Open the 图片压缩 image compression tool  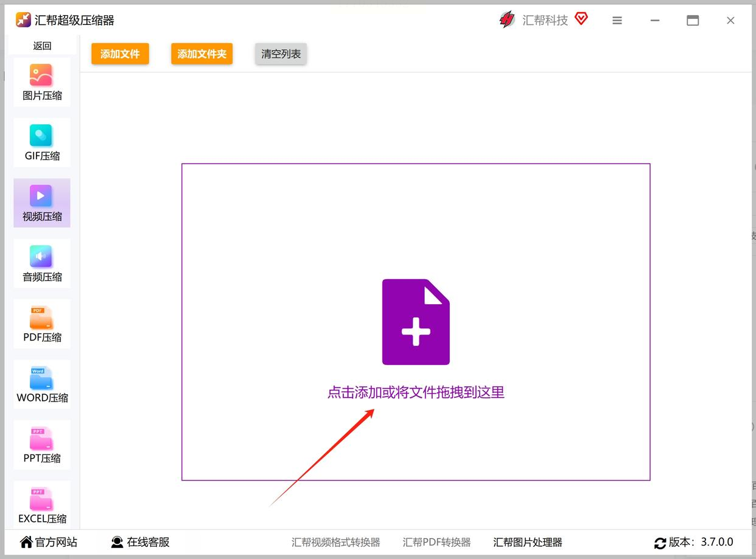(42, 82)
